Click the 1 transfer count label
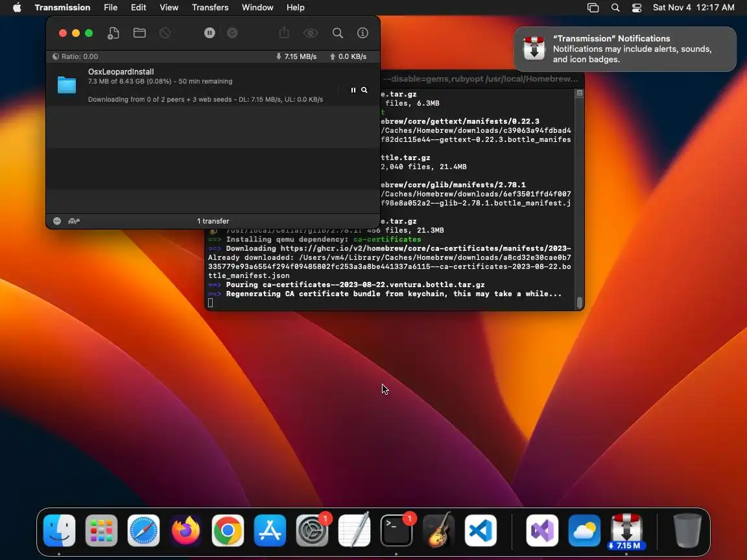This screenshot has width=747, height=560. 213,221
